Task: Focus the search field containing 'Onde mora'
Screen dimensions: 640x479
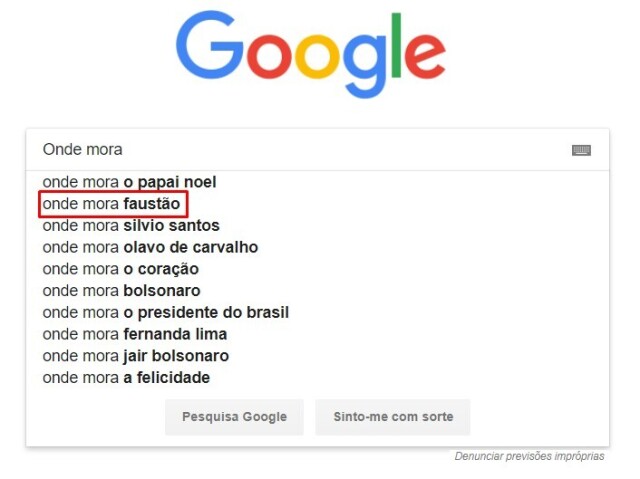Action: [x=302, y=150]
